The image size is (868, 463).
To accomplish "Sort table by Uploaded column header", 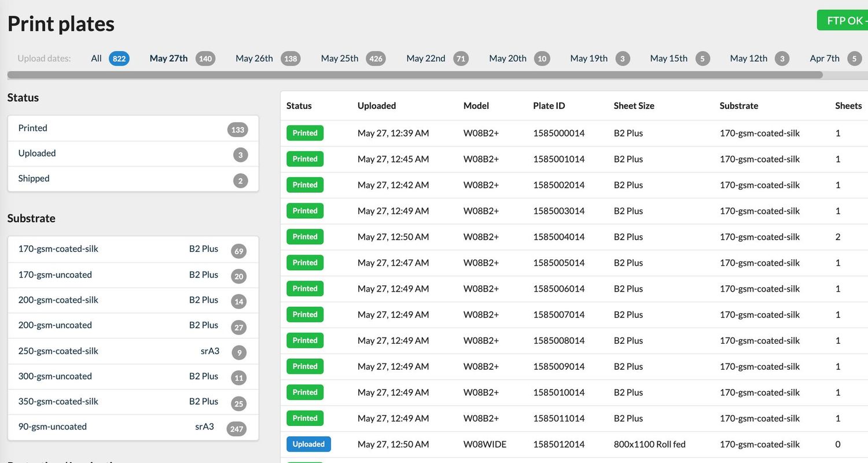I will [377, 106].
